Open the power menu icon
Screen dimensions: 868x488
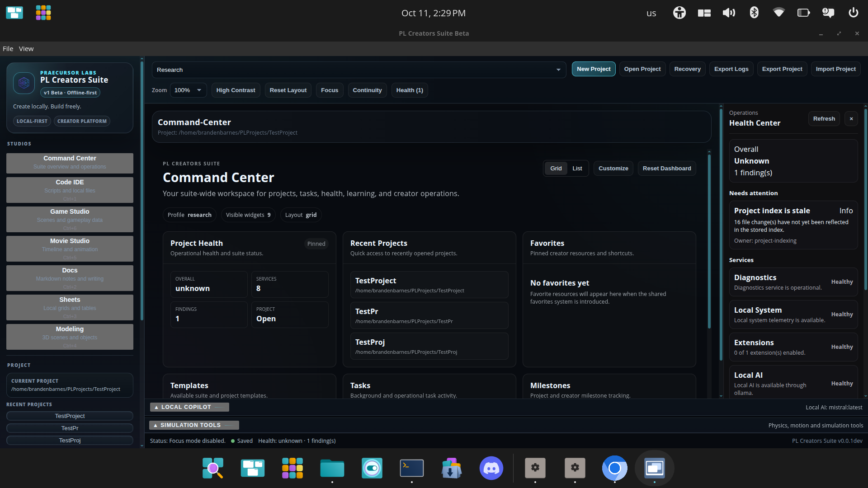[x=853, y=13]
